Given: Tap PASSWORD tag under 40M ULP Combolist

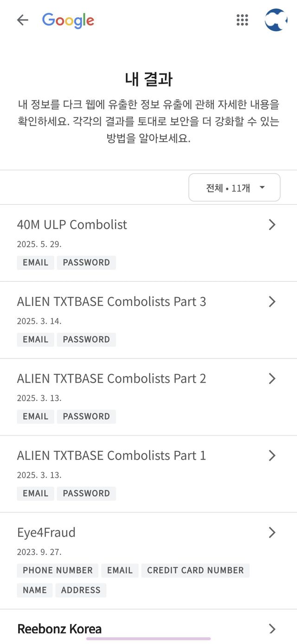Looking at the screenshot, I should [86, 262].
